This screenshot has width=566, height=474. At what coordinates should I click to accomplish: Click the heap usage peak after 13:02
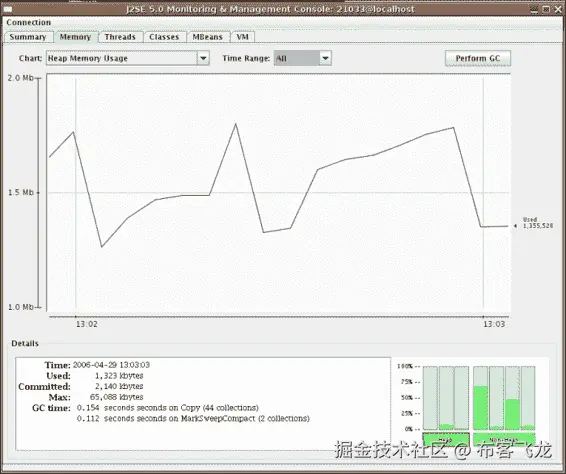tap(236, 124)
